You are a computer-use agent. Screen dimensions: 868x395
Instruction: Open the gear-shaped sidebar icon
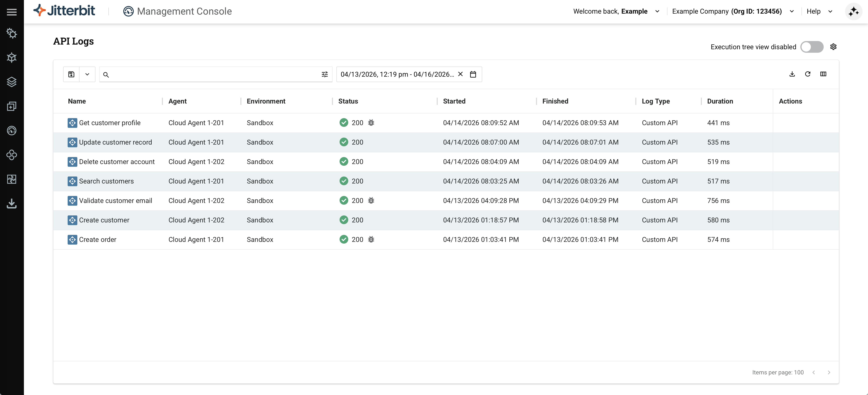pos(12,33)
